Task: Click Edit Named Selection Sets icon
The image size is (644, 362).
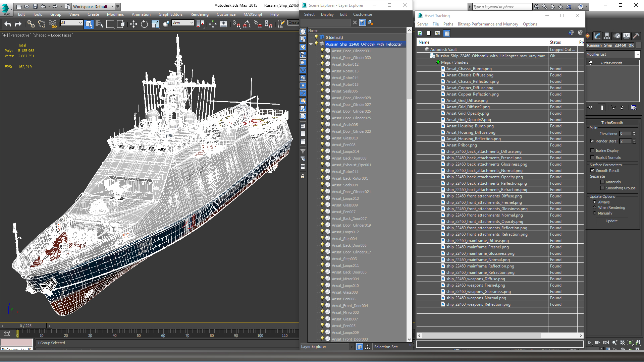Action: point(281,24)
